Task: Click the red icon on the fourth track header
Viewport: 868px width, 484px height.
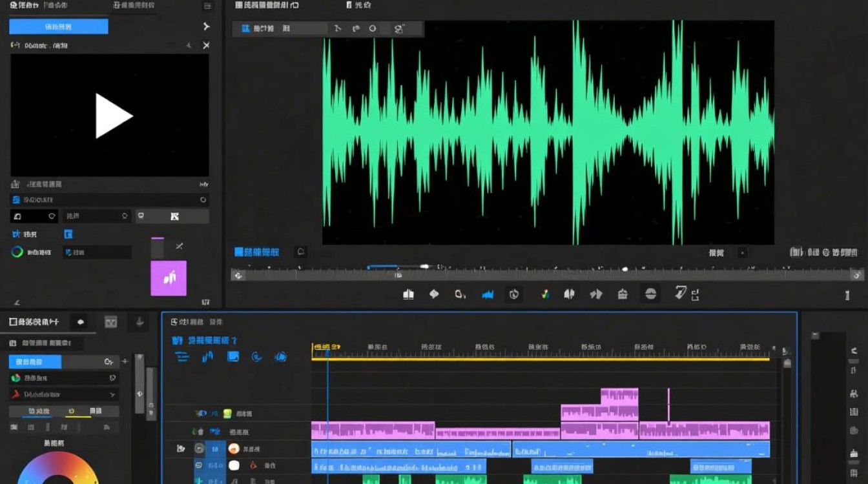Action: [253, 465]
